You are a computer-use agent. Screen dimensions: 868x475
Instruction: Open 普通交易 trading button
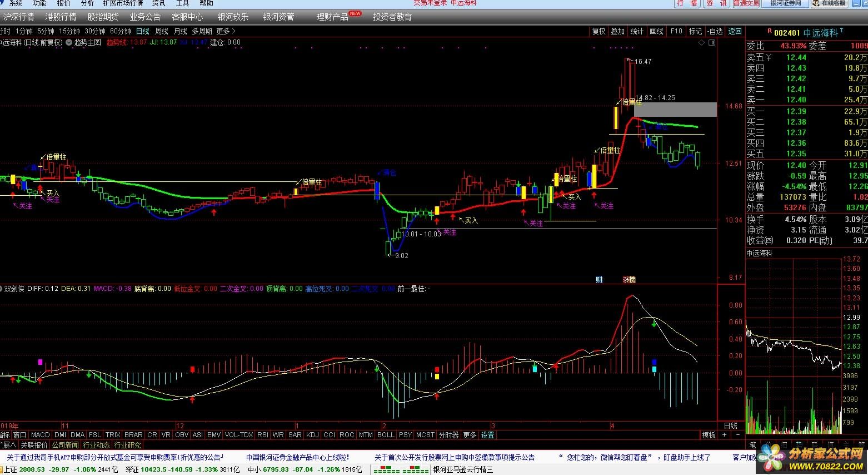746,3
